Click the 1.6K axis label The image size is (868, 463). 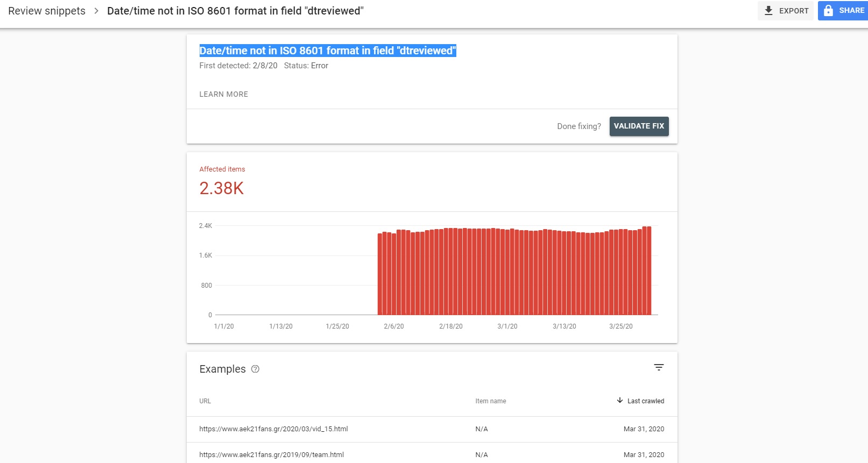point(206,255)
